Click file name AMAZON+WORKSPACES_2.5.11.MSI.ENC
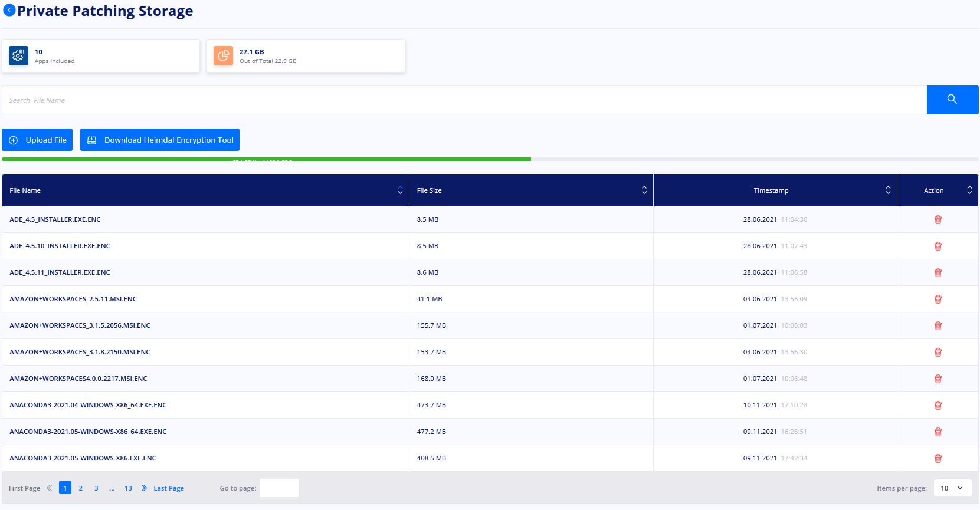Viewport: 980px width, 510px height. coord(73,299)
